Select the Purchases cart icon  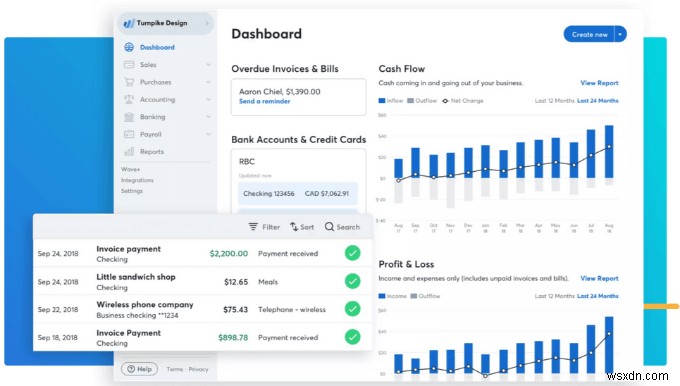[x=129, y=82]
